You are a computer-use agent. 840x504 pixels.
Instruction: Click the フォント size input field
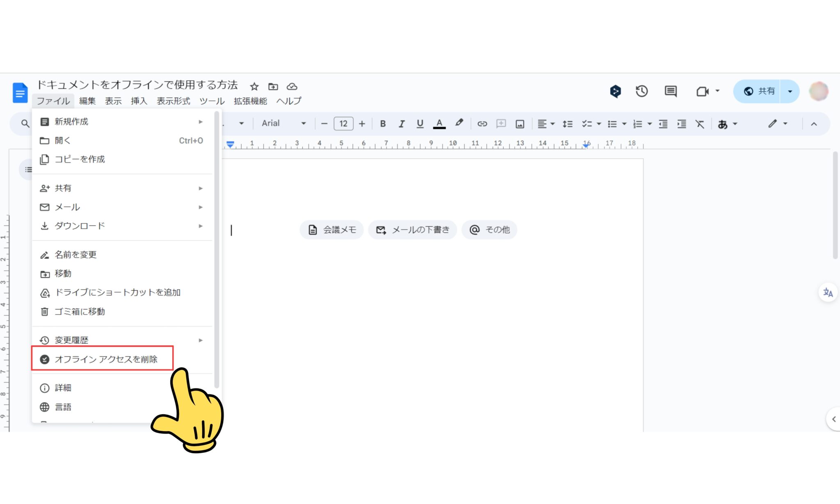coord(342,123)
